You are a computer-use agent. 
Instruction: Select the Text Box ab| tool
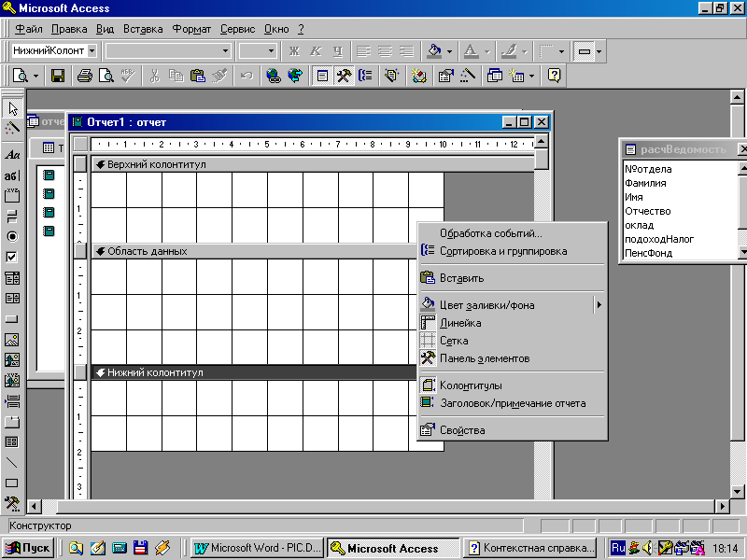pos(12,175)
